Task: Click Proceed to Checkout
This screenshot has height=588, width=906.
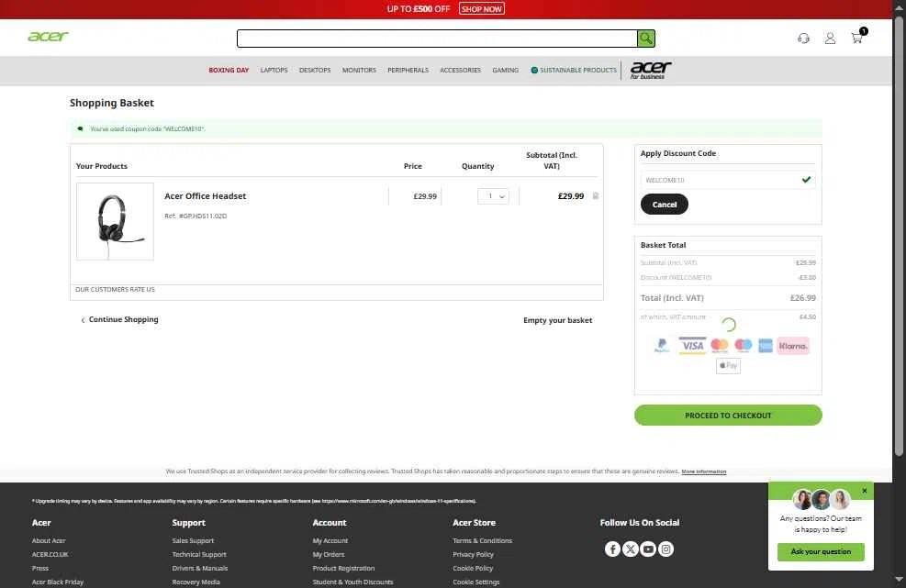Action: (x=728, y=416)
